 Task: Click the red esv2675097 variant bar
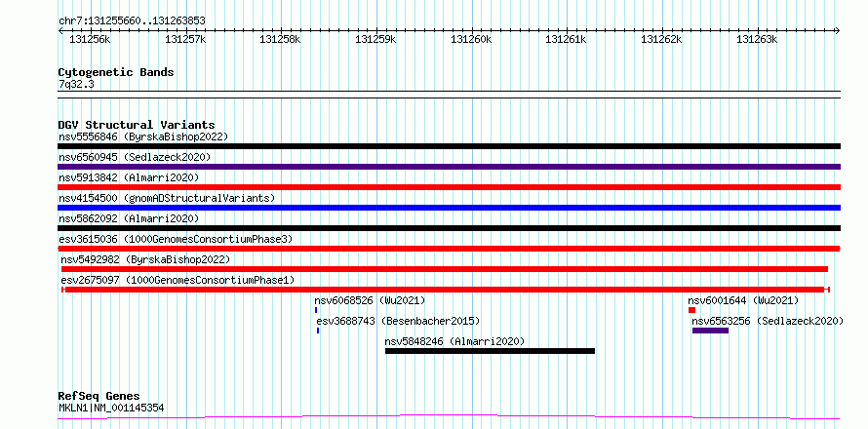click(x=446, y=290)
